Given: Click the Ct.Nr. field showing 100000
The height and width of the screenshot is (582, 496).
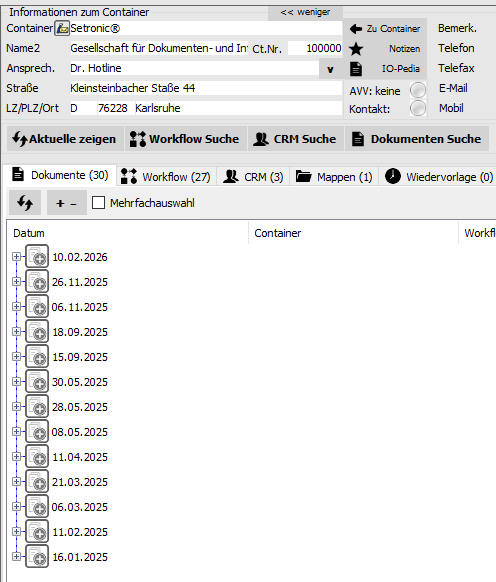Looking at the screenshot, I should pyautogui.click(x=315, y=48).
